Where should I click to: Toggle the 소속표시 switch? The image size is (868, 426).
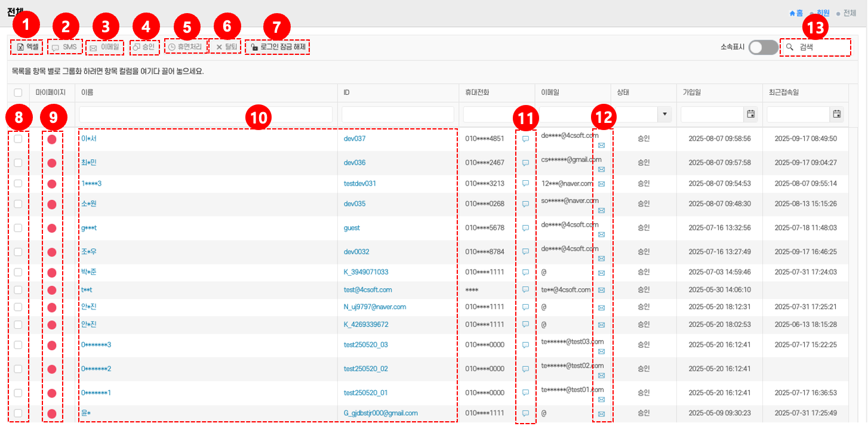(764, 47)
